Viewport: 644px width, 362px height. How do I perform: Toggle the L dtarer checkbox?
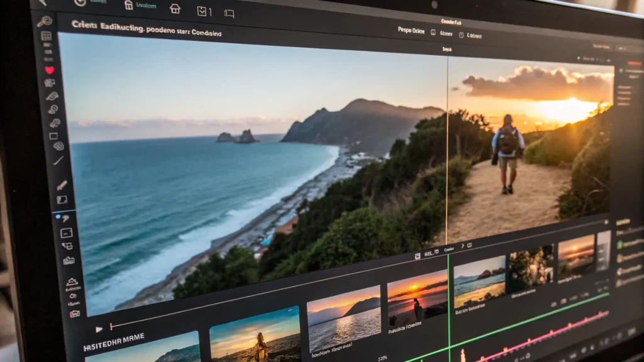tap(461, 35)
